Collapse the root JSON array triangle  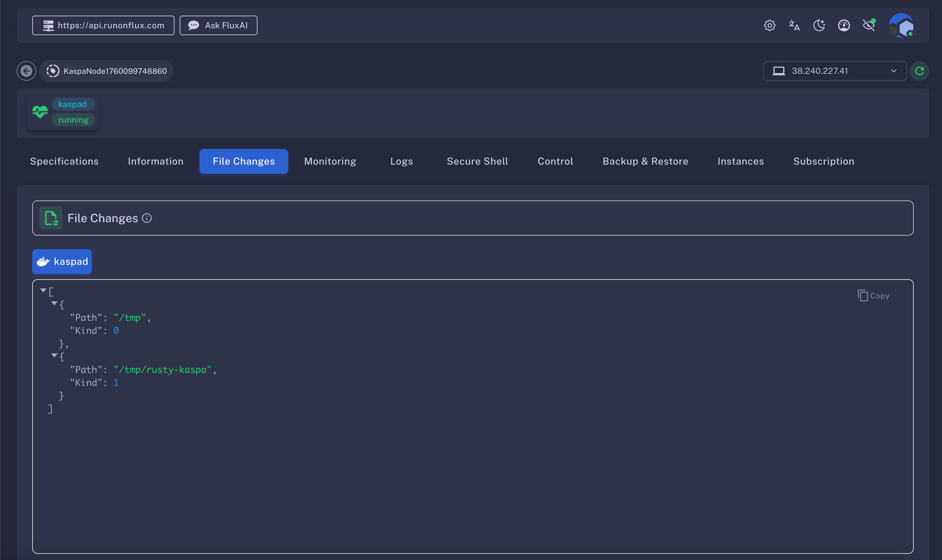point(43,290)
